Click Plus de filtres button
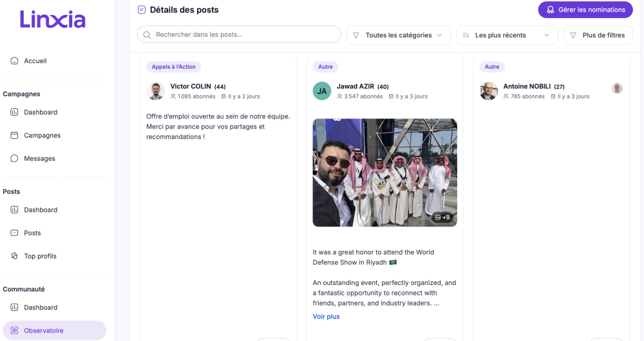The width and height of the screenshot is (644, 341). [598, 35]
